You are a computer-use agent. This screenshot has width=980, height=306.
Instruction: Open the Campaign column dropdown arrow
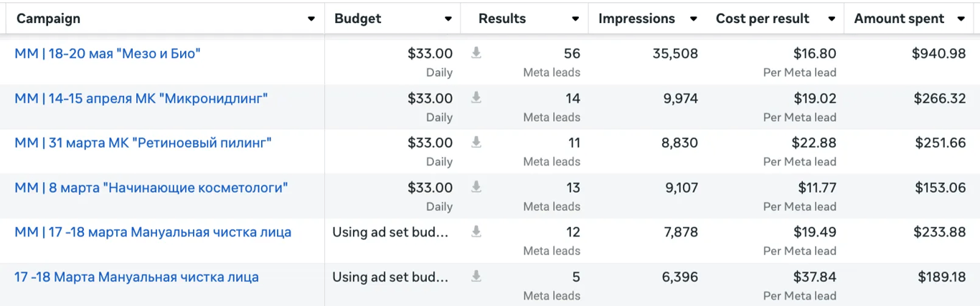coord(311,19)
